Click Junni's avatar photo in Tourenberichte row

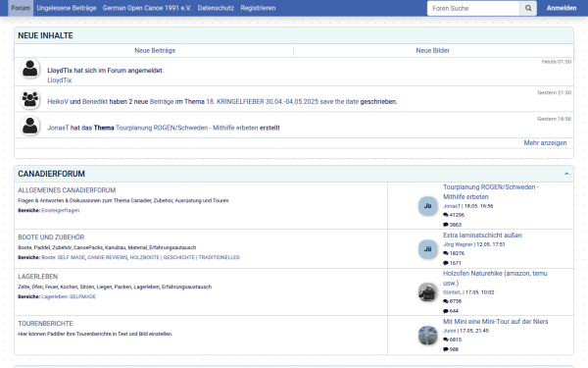(x=427, y=336)
